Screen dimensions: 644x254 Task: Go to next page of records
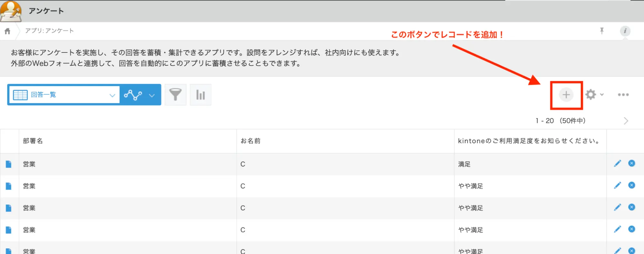coord(626,121)
